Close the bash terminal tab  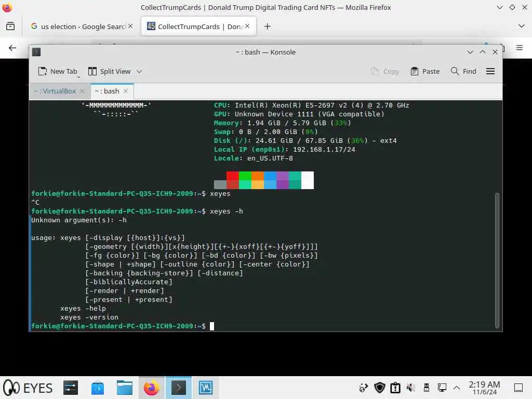[x=126, y=91]
